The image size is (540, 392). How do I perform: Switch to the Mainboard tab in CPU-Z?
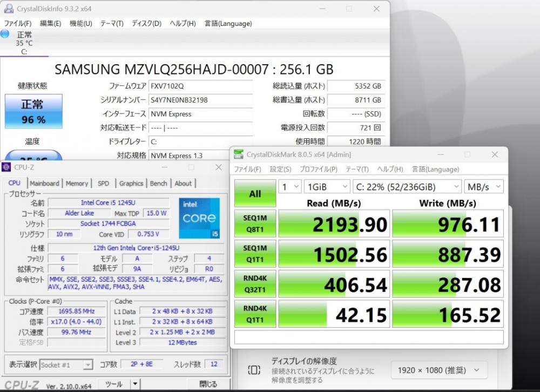click(x=44, y=183)
